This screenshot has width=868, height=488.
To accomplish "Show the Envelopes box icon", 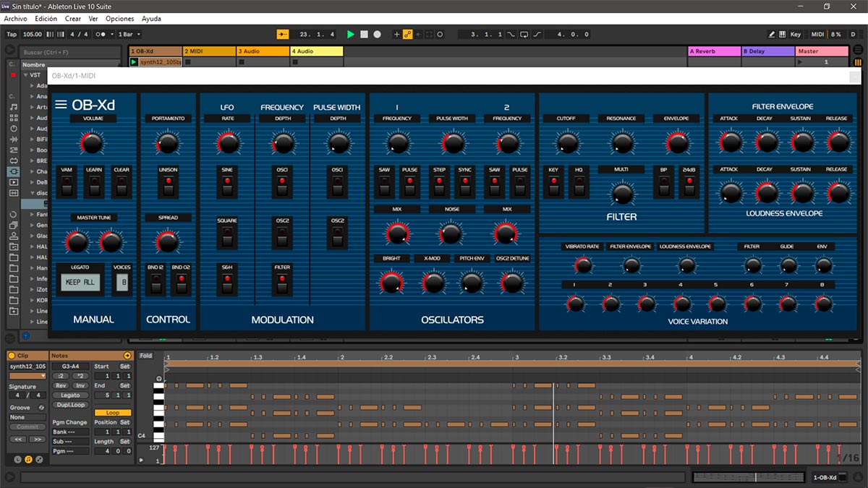I will point(39,459).
